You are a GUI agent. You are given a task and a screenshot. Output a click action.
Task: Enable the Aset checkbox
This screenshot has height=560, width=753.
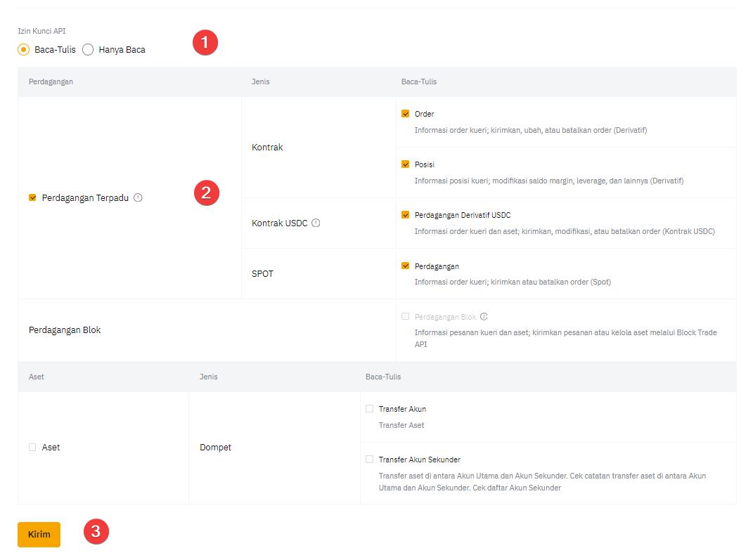(x=32, y=448)
